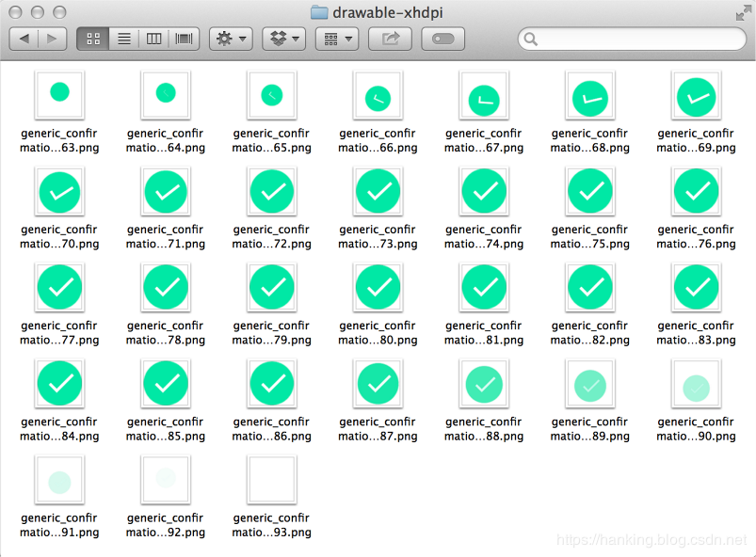Select the faded thumbnail ending in 89.png

589,384
